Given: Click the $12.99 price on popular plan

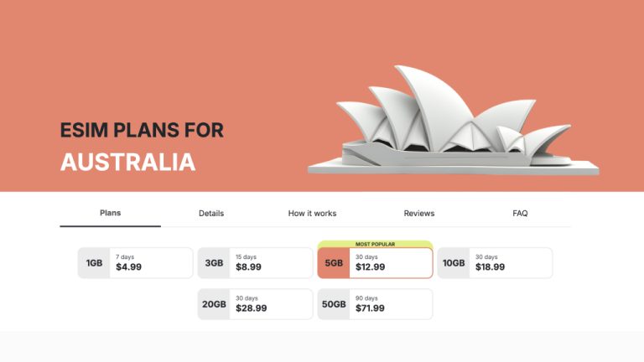Looking at the screenshot, I should point(370,267).
